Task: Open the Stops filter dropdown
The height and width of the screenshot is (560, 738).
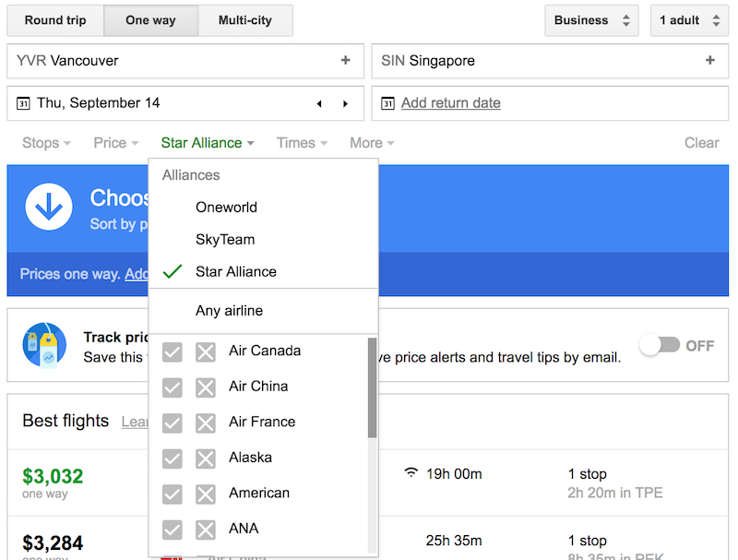Action: [46, 143]
